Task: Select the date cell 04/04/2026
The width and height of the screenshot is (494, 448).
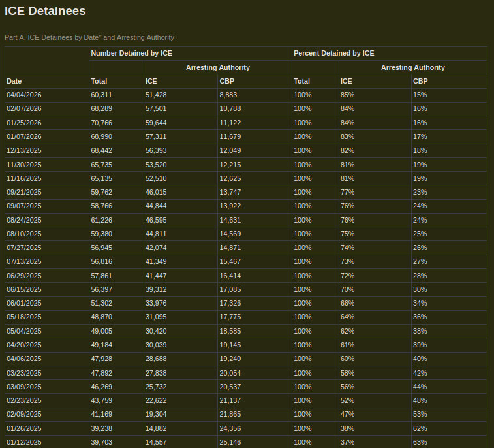Action: (24, 95)
